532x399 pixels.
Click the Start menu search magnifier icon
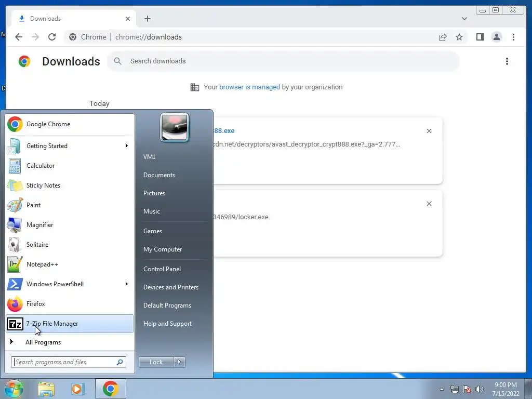pos(120,362)
